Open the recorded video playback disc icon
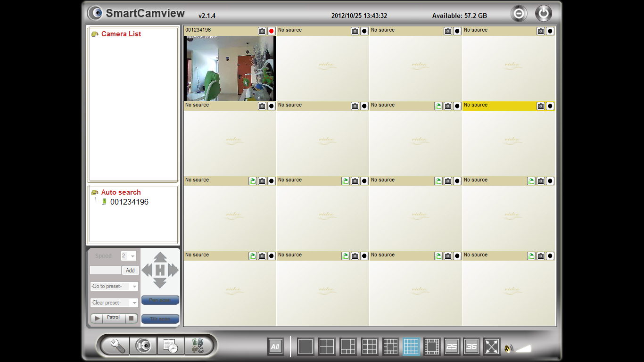Viewport: 644px width, 362px height. [143, 346]
